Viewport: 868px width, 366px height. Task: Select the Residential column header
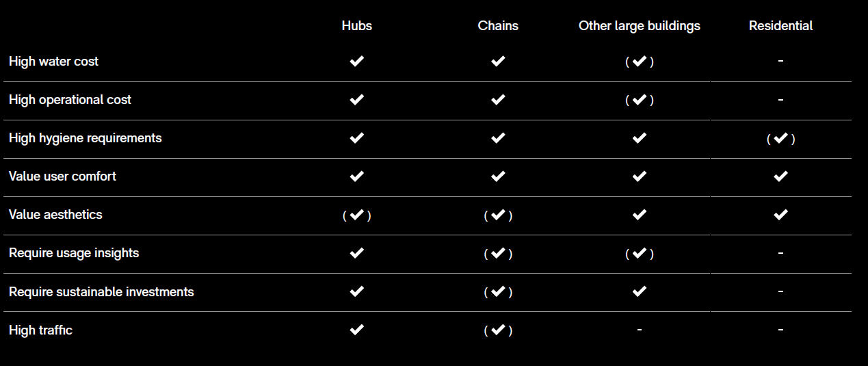[780, 25]
